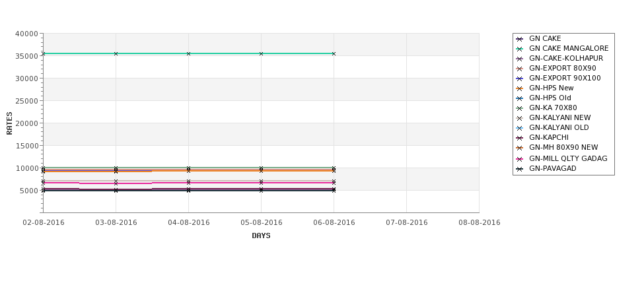Click the GN-EXPORT 90X100 legend label
This screenshot has height=283, width=644.
tap(565, 78)
